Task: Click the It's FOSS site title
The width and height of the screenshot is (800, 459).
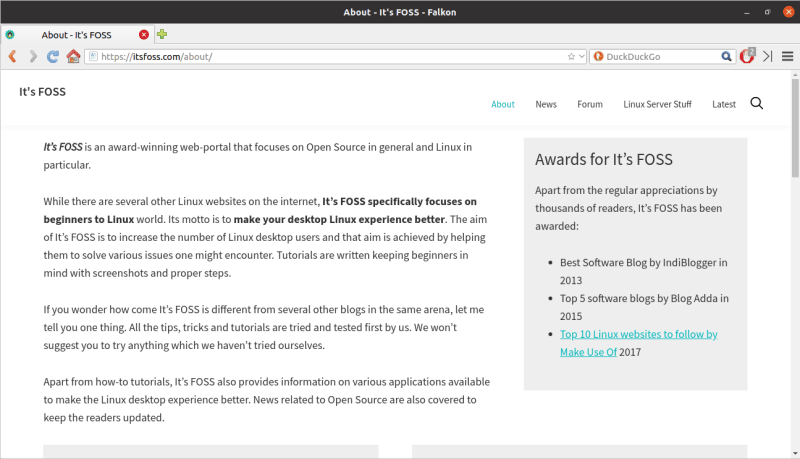Action: click(42, 92)
